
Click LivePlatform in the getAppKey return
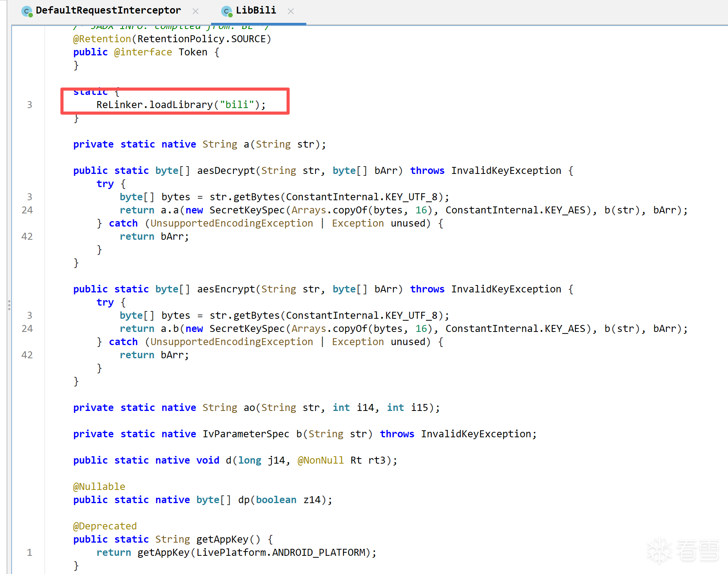pyautogui.click(x=232, y=553)
